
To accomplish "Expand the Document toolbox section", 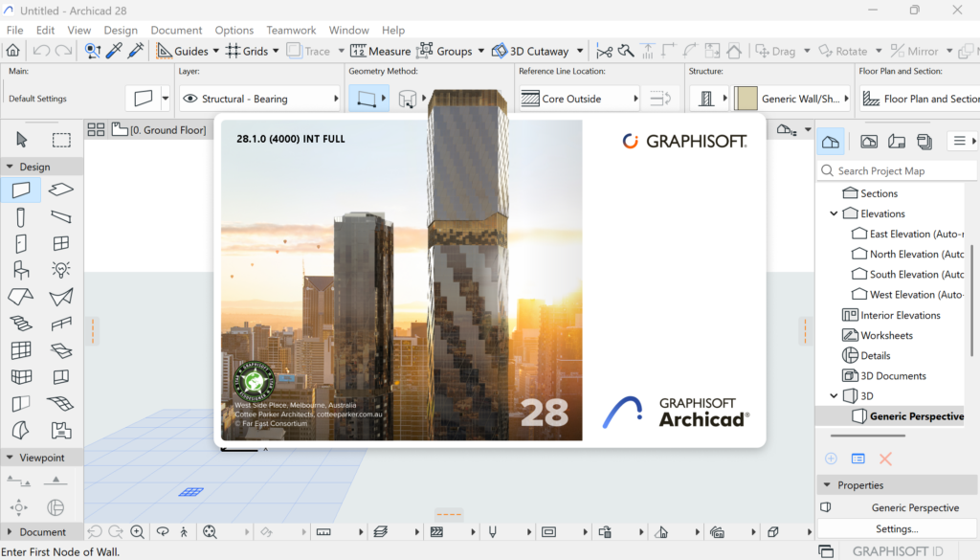I will [10, 532].
